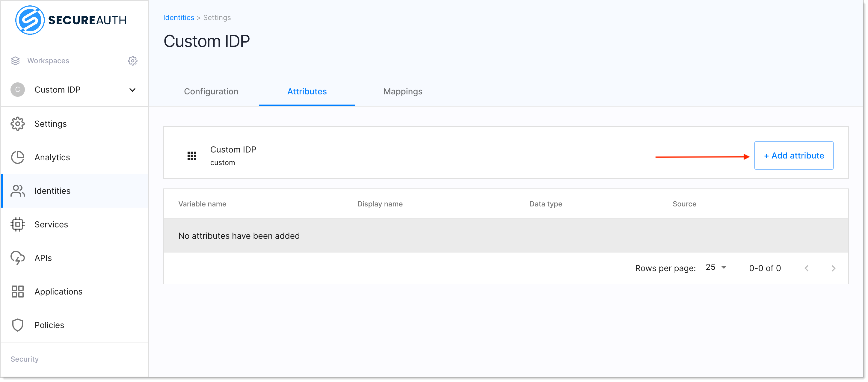Click the Identities people icon
This screenshot has height=382, width=868.
point(17,191)
